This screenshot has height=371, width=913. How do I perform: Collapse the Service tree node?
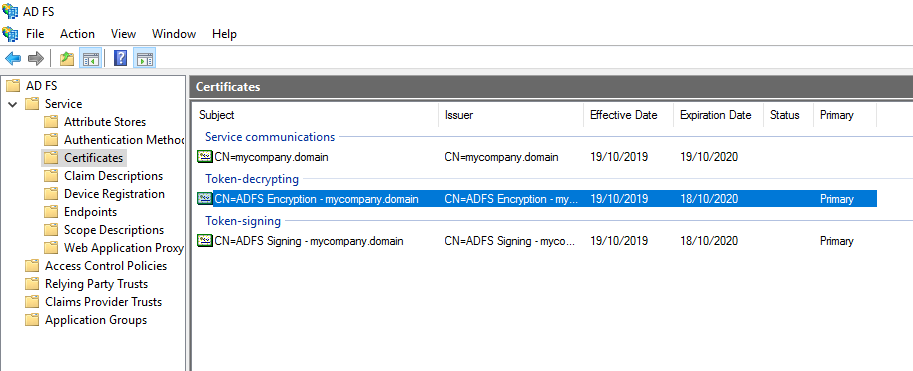pyautogui.click(x=13, y=104)
